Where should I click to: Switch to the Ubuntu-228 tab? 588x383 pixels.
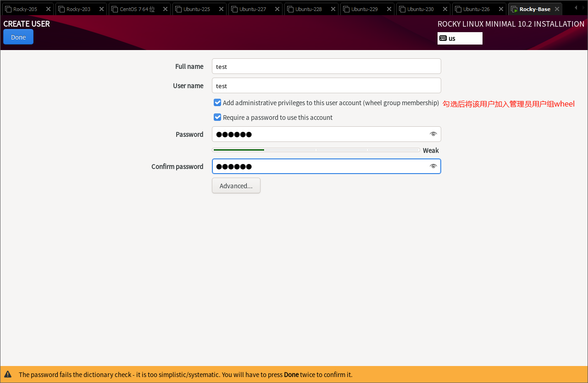tap(311, 9)
